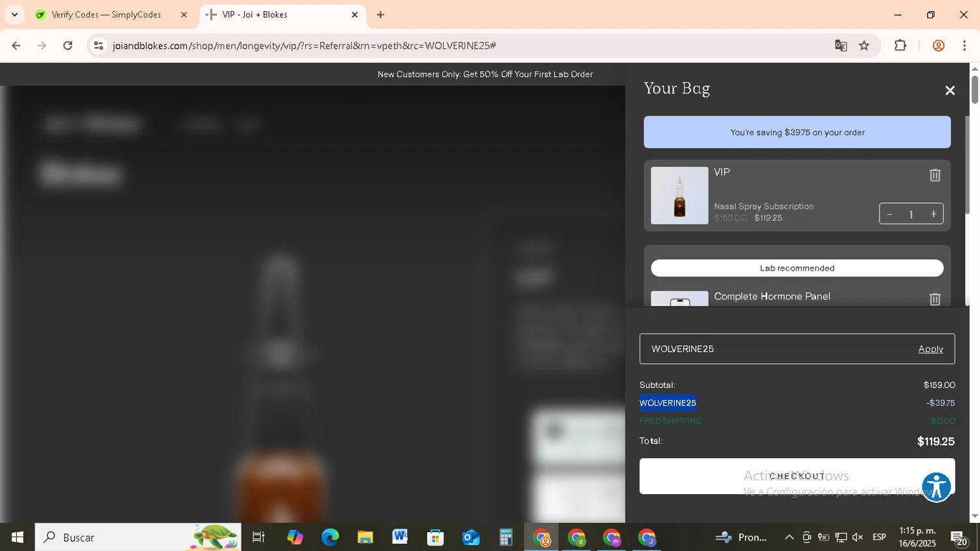980x551 pixels.
Task: Delete Complete Hormone Panel from bag
Action: point(935,299)
